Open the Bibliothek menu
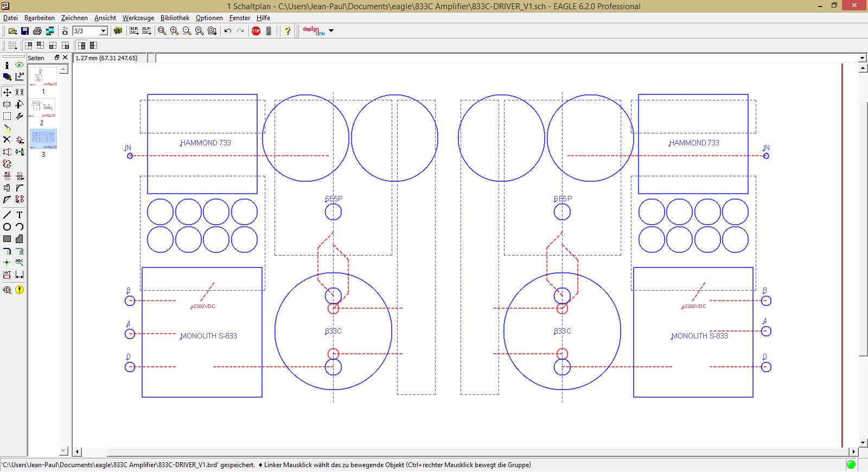The height and width of the screenshot is (472, 868). pyautogui.click(x=175, y=18)
